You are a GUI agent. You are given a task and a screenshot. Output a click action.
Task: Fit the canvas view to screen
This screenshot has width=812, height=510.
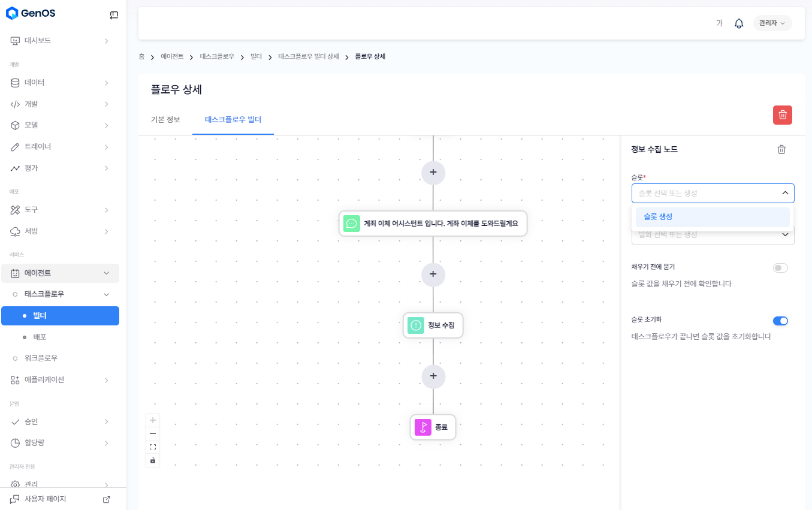(x=153, y=446)
